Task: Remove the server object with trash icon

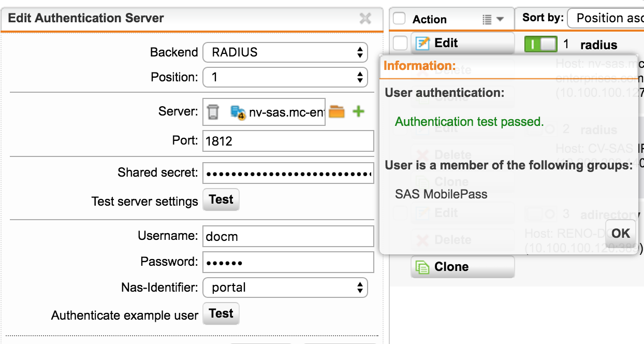Action: tap(213, 111)
